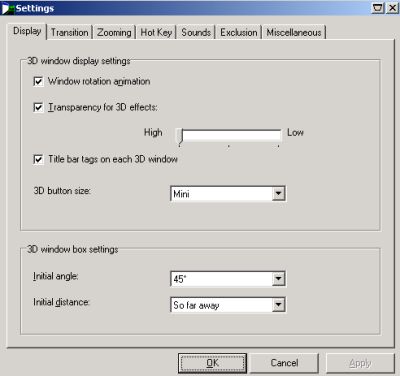Click the '3D button size:' label
Screen dimensions: 400x376
62,191
